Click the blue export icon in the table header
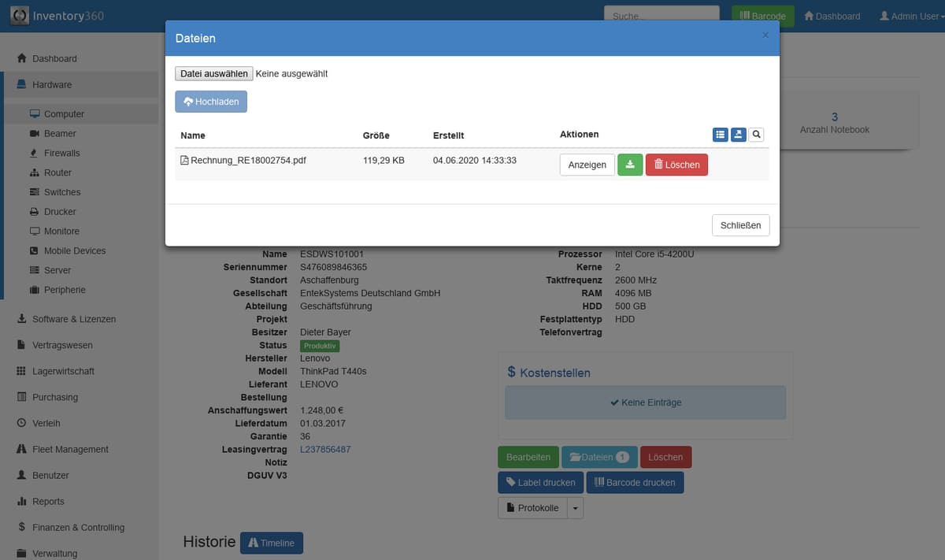 [738, 135]
